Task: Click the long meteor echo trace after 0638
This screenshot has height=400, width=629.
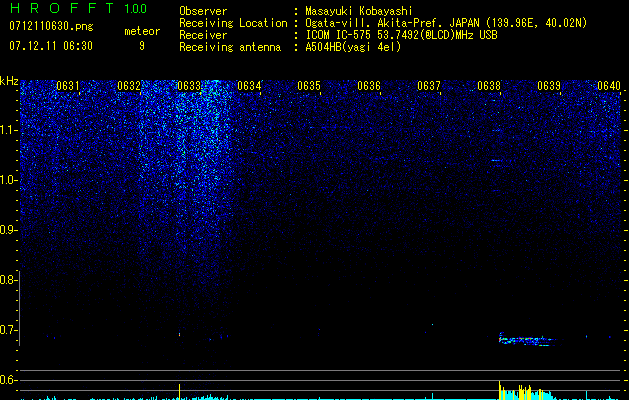Action: tap(528, 339)
